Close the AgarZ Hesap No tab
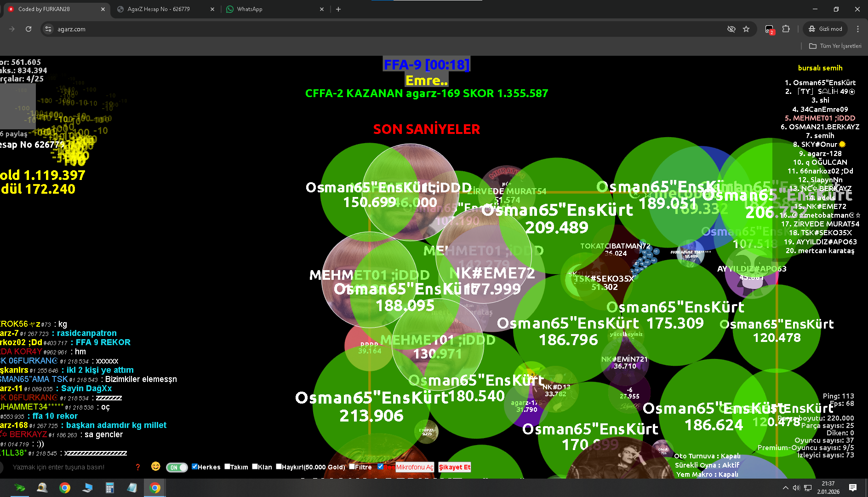 pyautogui.click(x=212, y=9)
